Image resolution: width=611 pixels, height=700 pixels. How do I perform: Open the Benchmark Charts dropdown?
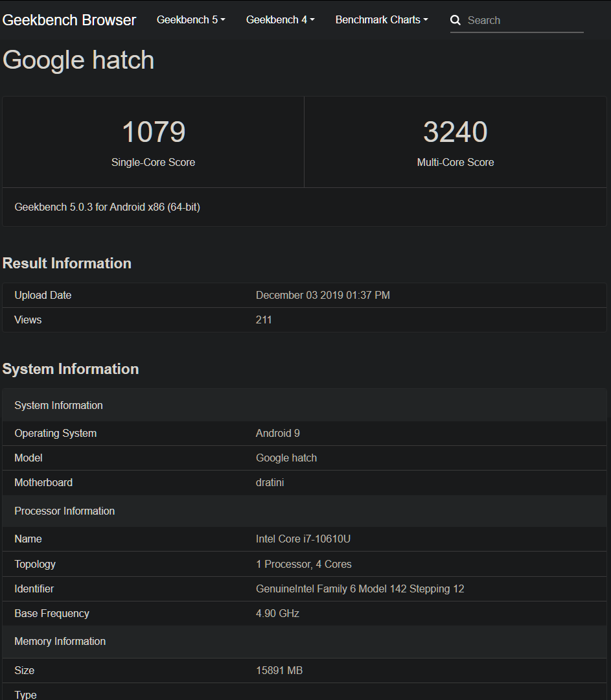pos(382,20)
